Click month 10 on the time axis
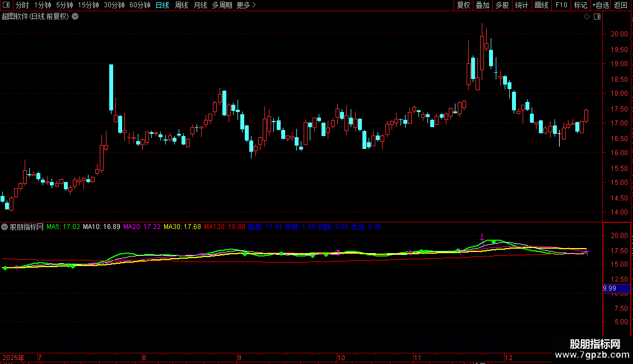 (341, 357)
